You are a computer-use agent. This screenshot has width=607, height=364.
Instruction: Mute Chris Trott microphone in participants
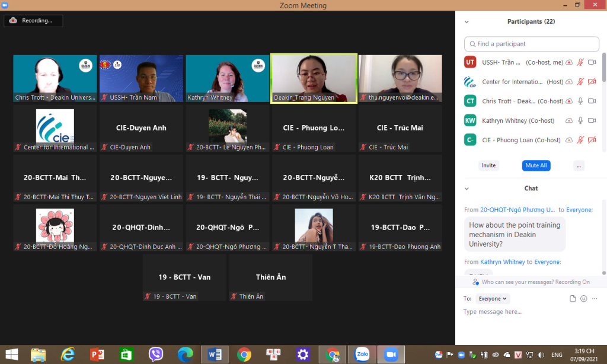[x=580, y=101]
